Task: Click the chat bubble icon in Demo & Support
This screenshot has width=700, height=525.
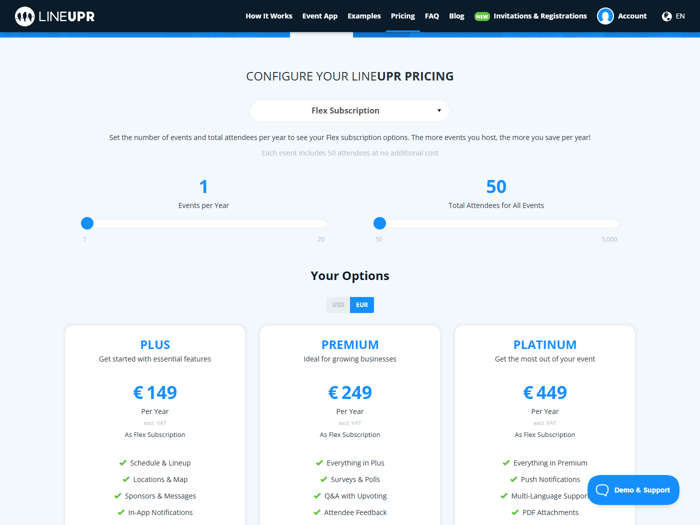Action: tap(602, 490)
